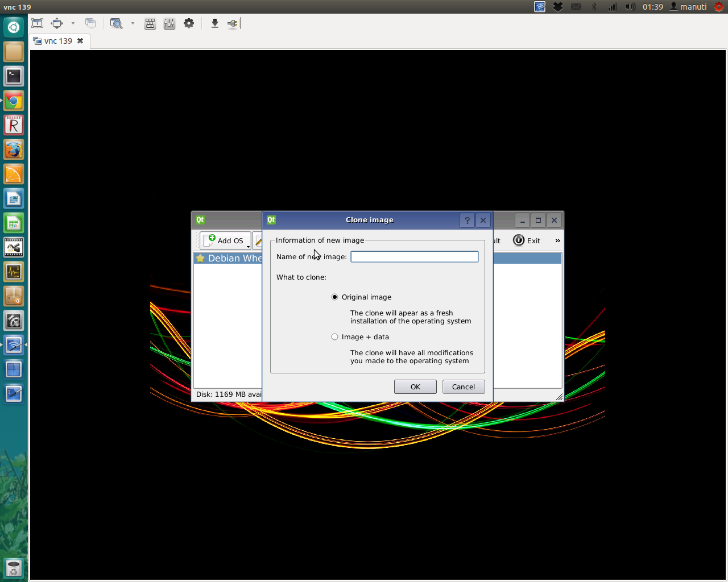Image resolution: width=728 pixels, height=582 pixels.
Task: Click the Remmina fullscreen toggle icon
Action: point(38,23)
